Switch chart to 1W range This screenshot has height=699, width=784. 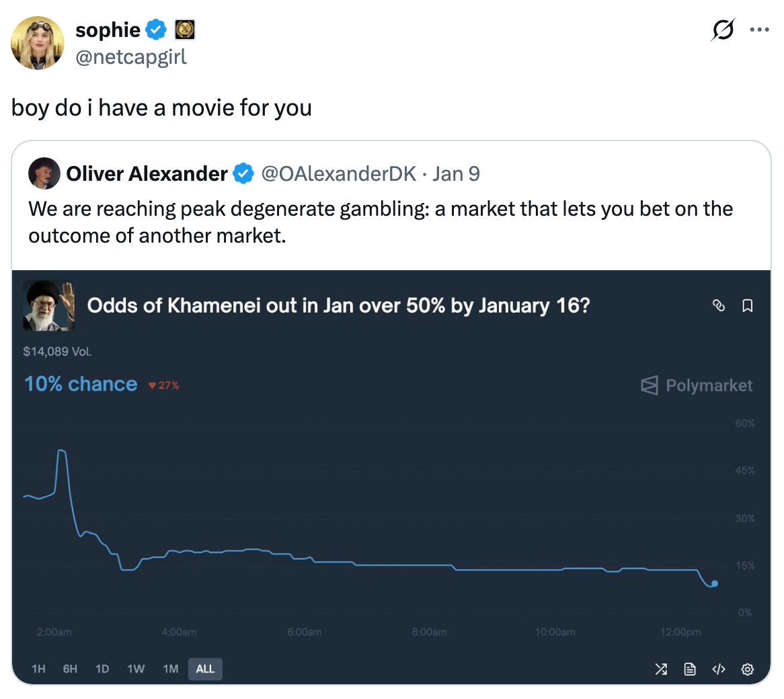pos(136,669)
